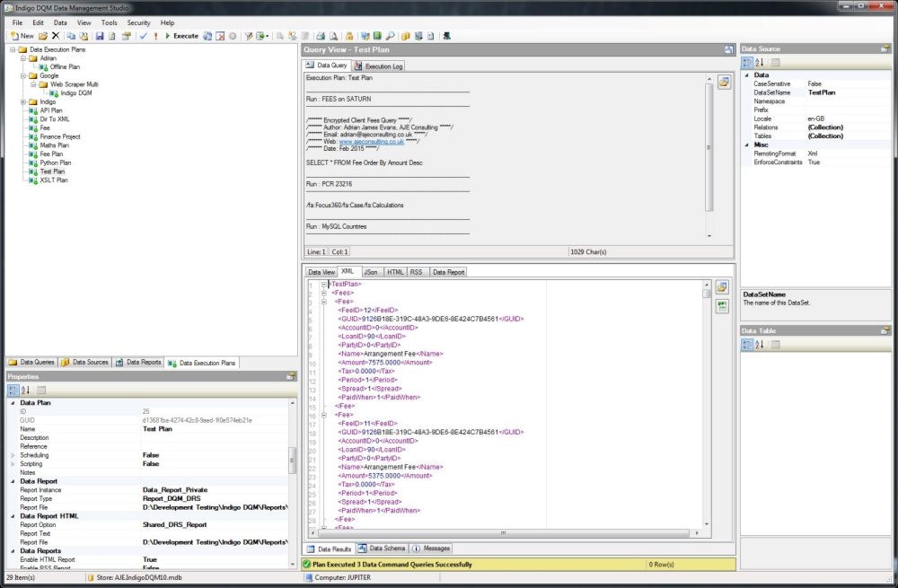Click the refresh icon next to Execute
The width and height of the screenshot is (898, 588).
pos(206,36)
